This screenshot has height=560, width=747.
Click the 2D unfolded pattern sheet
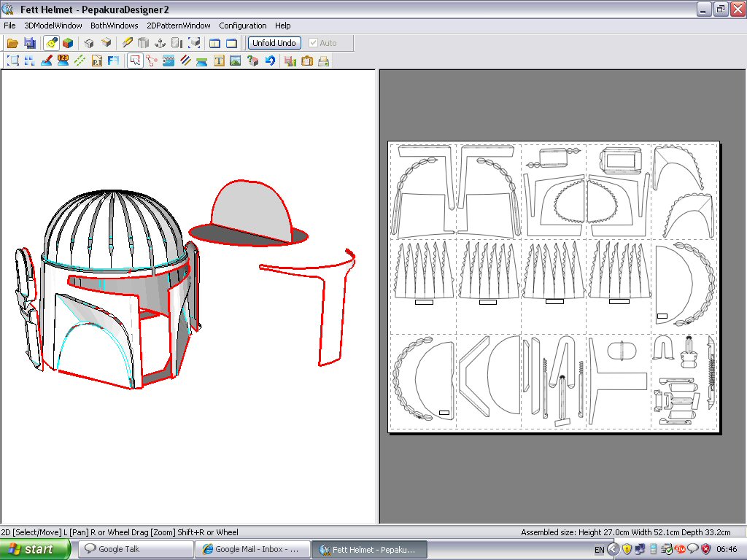pyautogui.click(x=554, y=287)
